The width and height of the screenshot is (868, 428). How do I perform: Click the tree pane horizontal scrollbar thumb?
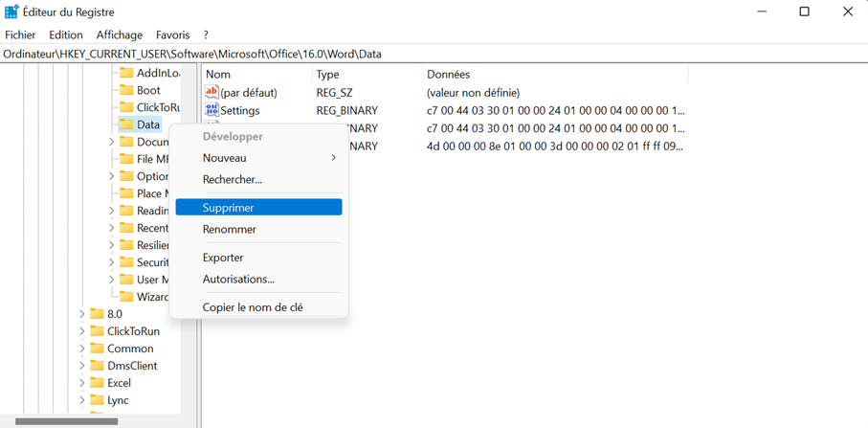click(x=66, y=421)
